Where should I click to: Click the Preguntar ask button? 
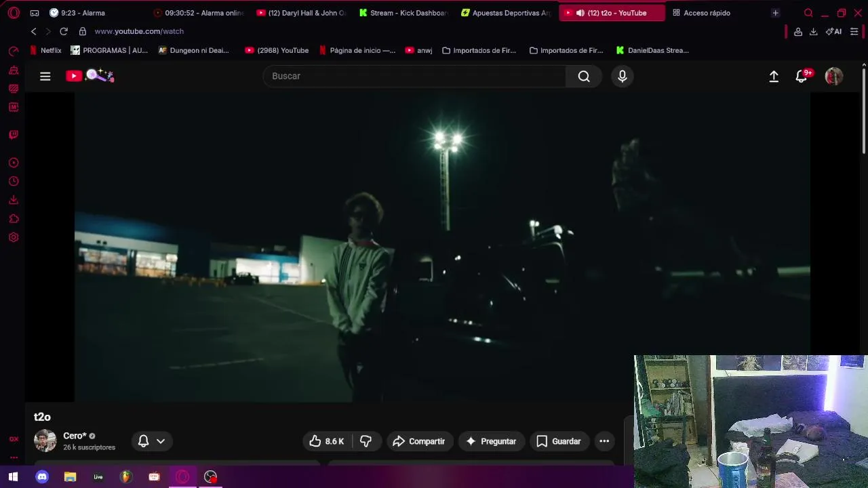tap(492, 441)
